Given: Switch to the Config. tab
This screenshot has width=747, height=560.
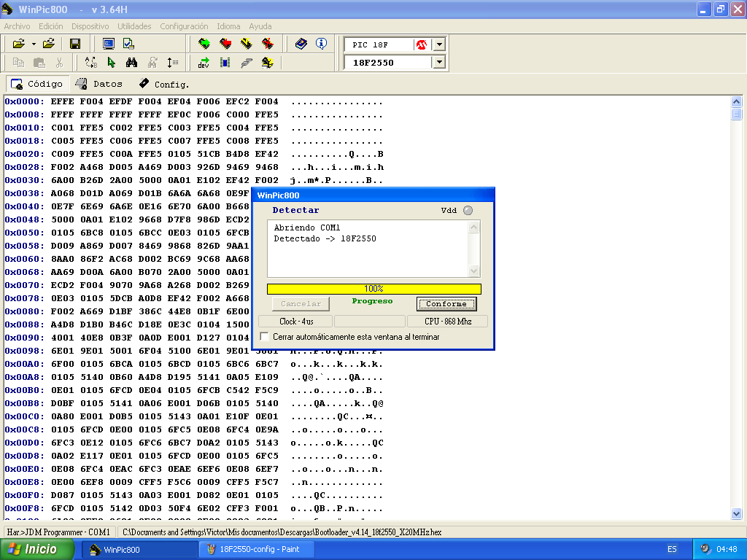Looking at the screenshot, I should click(x=164, y=85).
